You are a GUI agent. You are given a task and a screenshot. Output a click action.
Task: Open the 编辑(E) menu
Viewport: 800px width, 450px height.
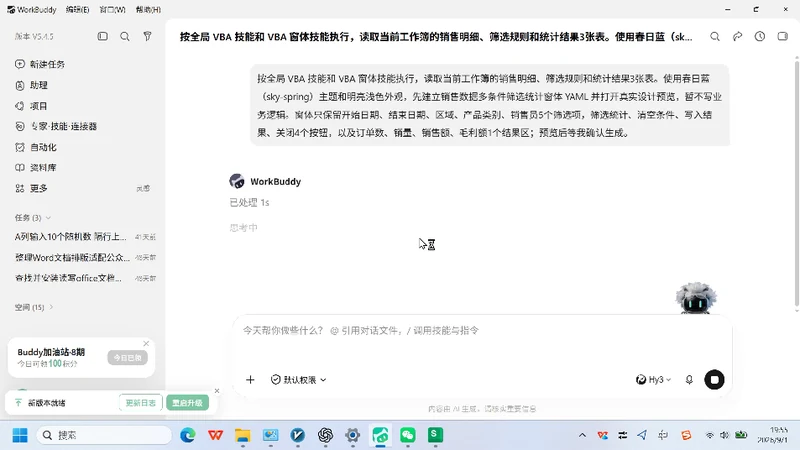pos(78,10)
